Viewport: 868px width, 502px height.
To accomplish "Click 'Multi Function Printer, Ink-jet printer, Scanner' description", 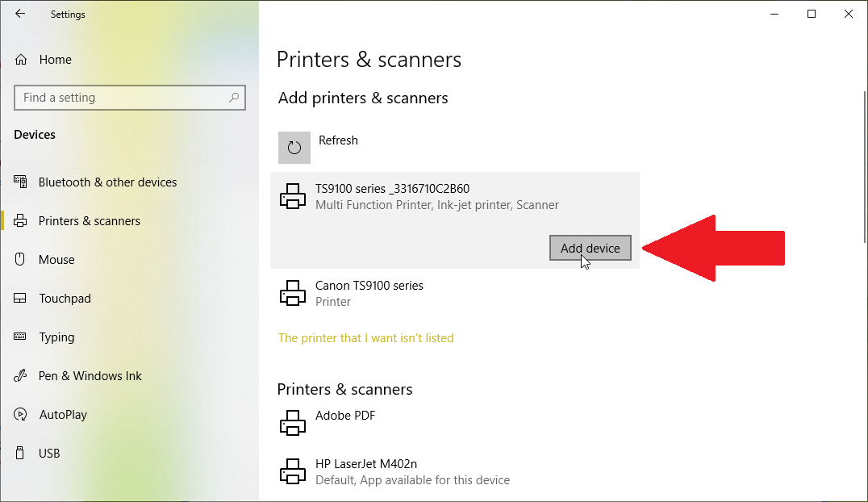I will [436, 205].
